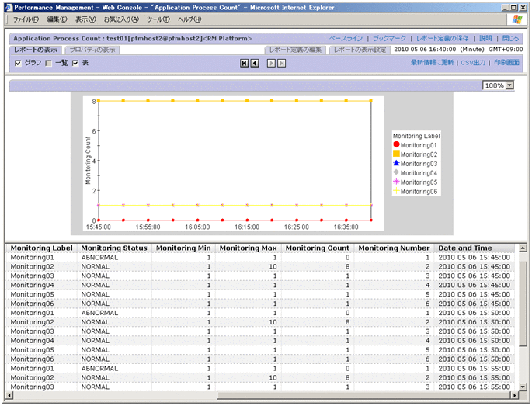Screen dimensions: 532x406
Task: Click the red Monitoring01 legend marker
Action: coord(397,145)
